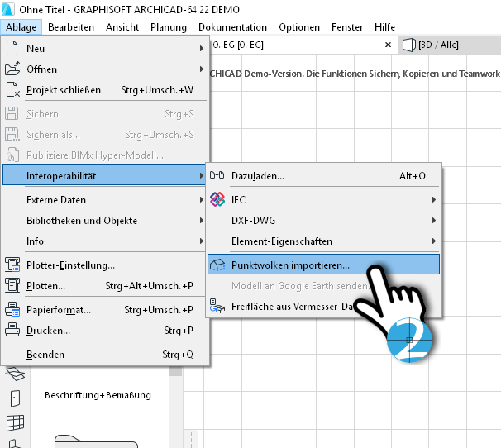Click the Plotten plotter icon
The height and width of the screenshot is (448, 501).
click(12, 285)
